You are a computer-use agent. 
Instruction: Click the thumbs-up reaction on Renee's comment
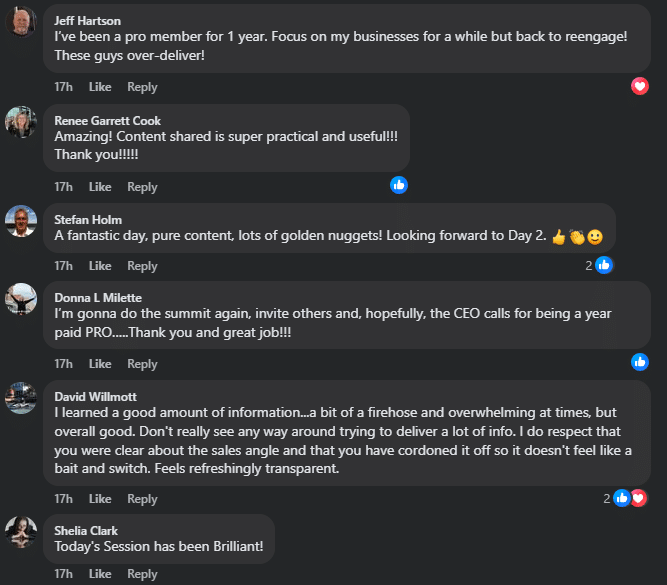[x=399, y=185]
